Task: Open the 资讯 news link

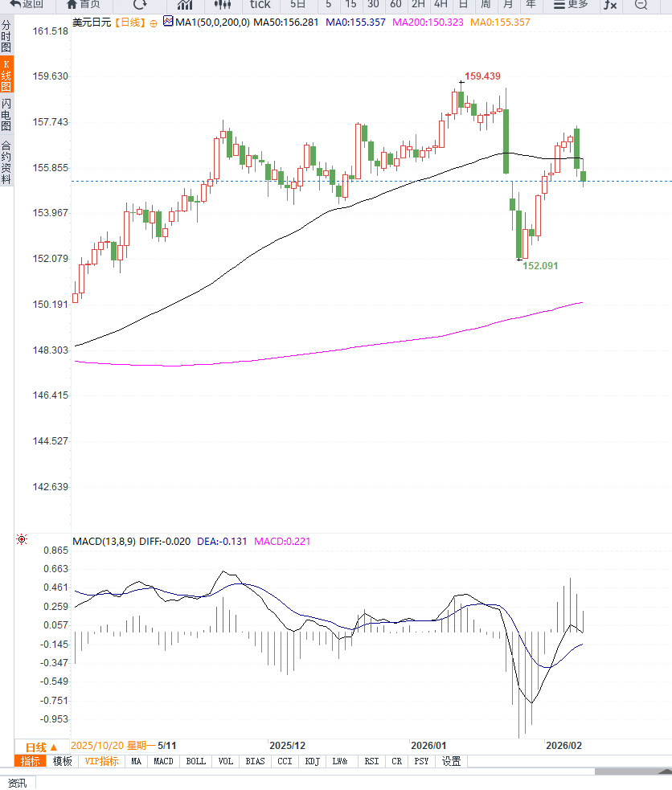Action: pyautogui.click(x=17, y=783)
